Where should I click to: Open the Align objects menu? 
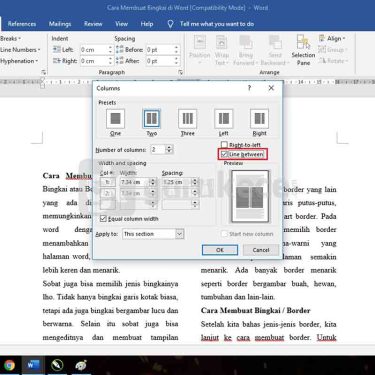[x=332, y=39]
